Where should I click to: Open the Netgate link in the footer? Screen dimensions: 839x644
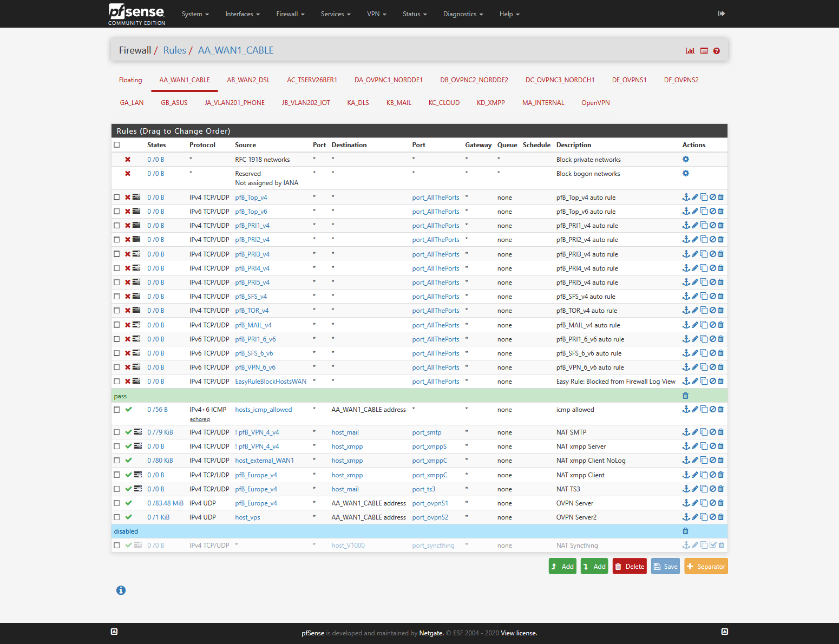pos(431,633)
